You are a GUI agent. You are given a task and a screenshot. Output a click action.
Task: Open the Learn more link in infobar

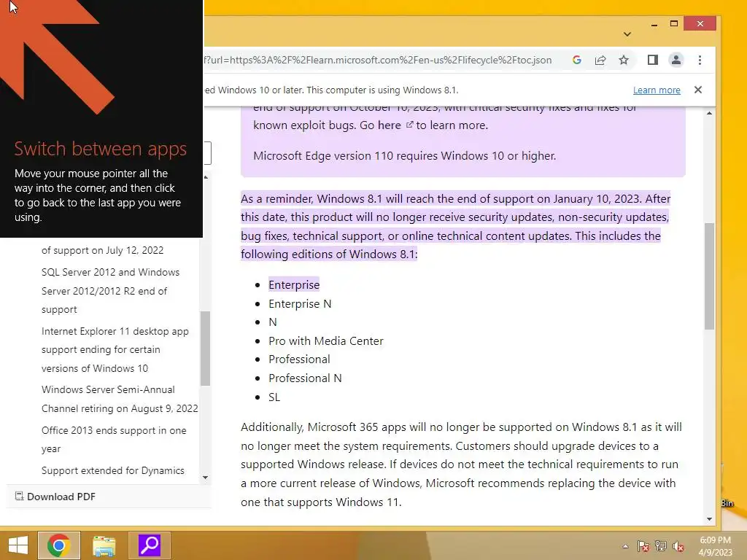pos(657,90)
